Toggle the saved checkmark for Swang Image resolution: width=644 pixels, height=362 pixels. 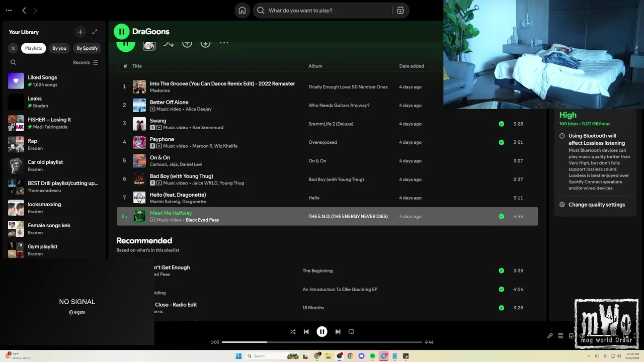(501, 124)
